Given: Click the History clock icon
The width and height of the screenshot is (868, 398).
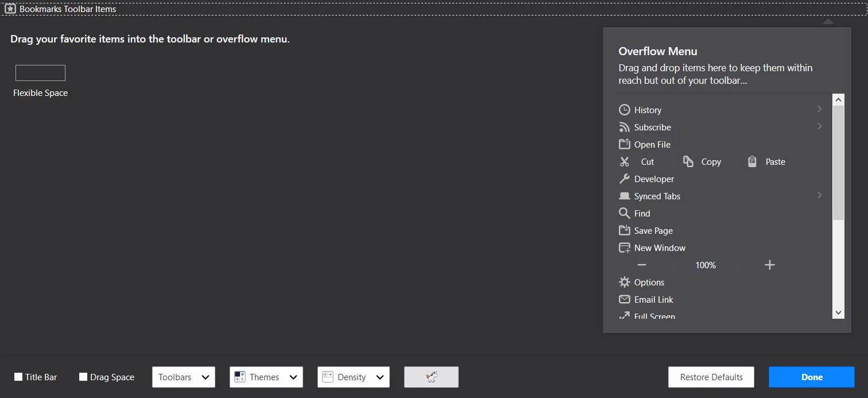Looking at the screenshot, I should click(624, 110).
